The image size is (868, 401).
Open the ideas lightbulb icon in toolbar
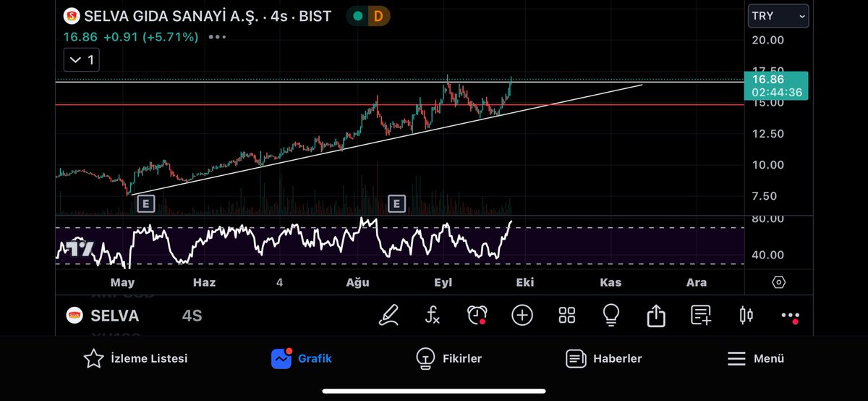click(x=611, y=315)
